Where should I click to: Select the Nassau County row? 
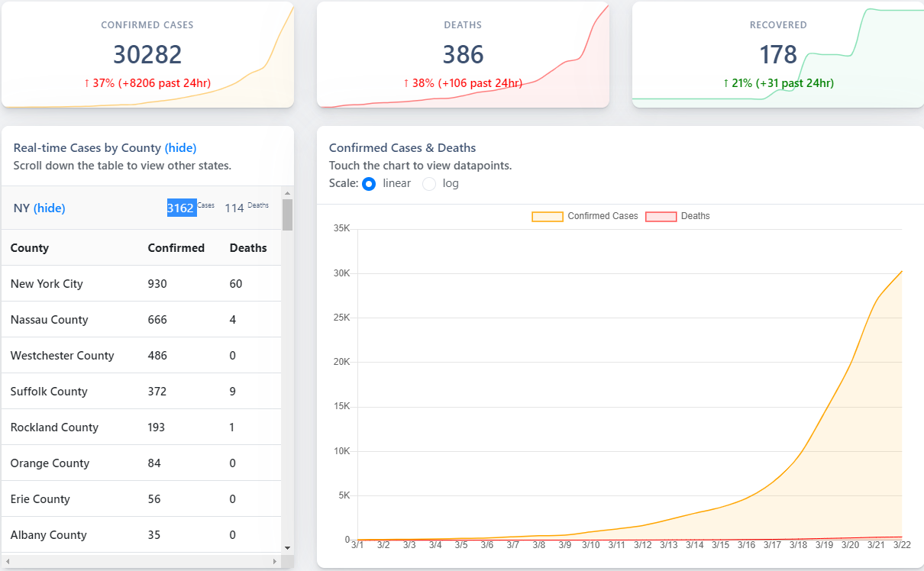click(x=141, y=320)
